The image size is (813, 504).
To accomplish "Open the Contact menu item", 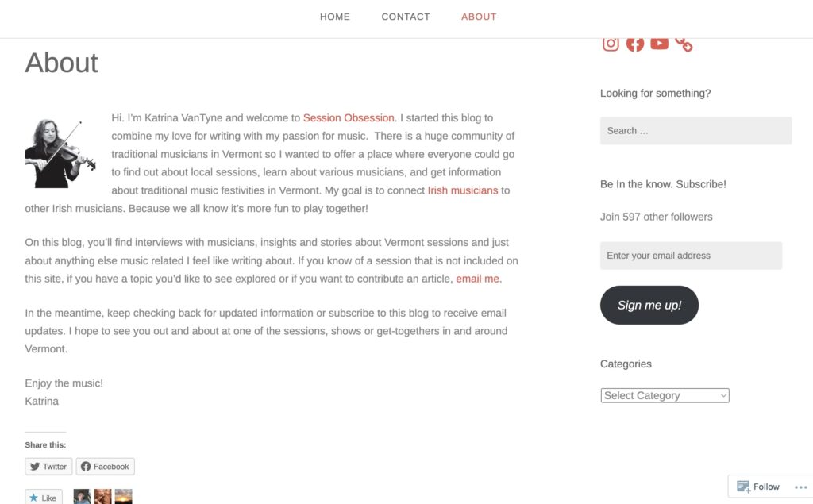I will pyautogui.click(x=406, y=17).
